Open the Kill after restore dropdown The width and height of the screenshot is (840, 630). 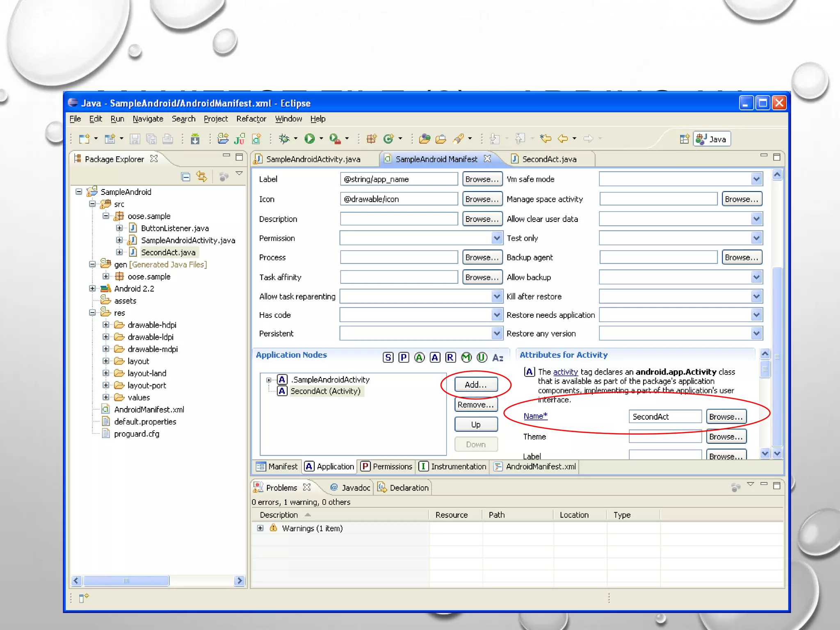(x=757, y=296)
